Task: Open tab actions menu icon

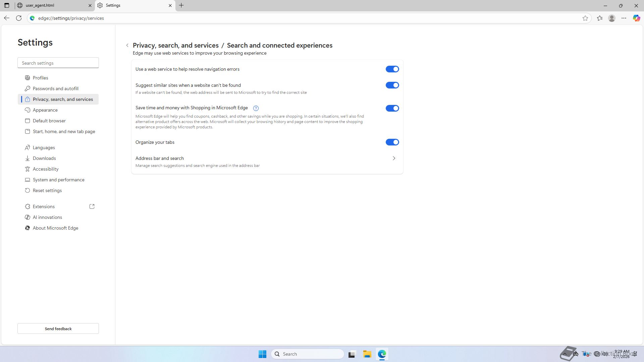Action: click(7, 5)
